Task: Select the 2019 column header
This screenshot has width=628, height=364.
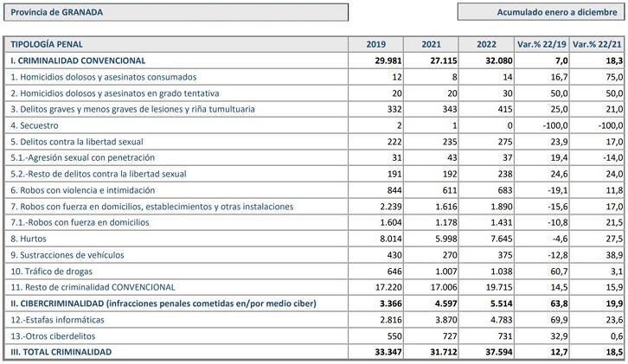Action: (x=375, y=45)
